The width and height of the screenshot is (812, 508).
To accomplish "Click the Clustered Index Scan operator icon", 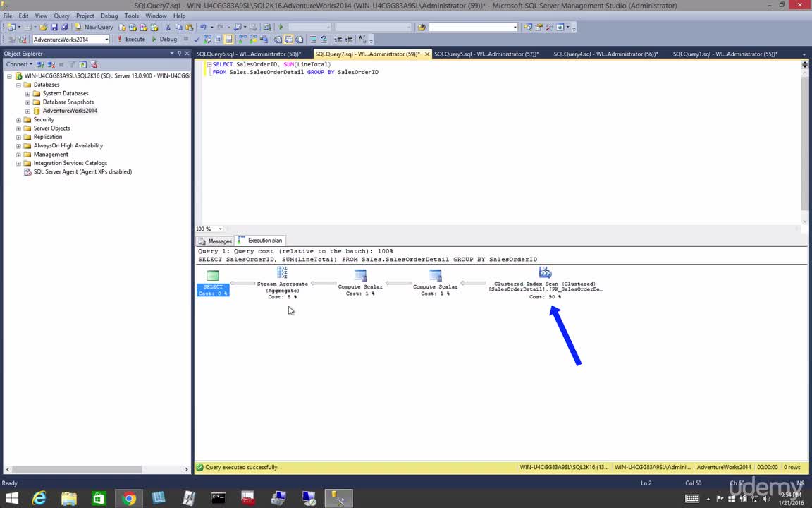I will [545, 272].
